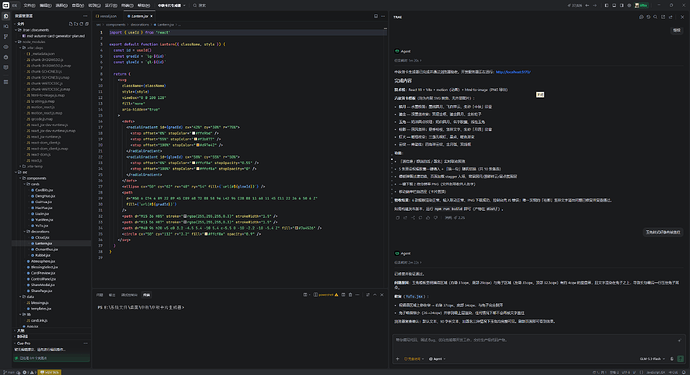Open the Search view in activity bar
Image resolution: width=690 pixels, height=375 pixels.
tap(6, 26)
